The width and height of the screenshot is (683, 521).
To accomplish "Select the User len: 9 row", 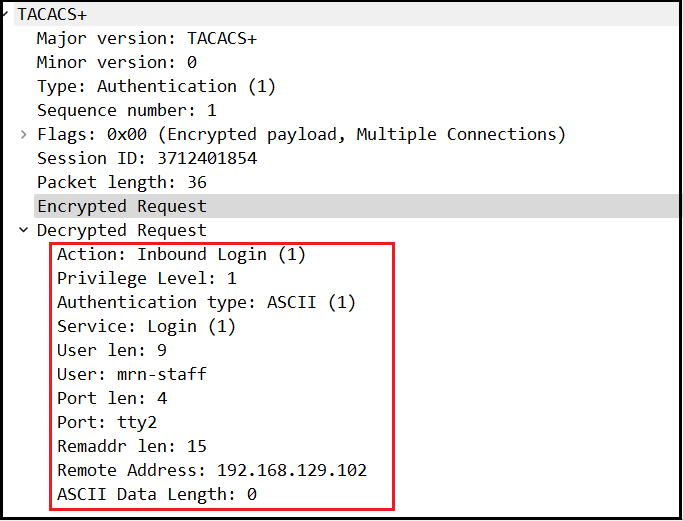I will [111, 350].
